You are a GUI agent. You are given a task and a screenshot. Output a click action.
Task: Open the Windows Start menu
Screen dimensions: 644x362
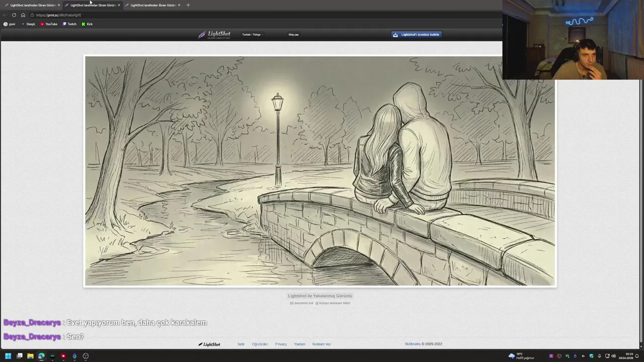click(x=8, y=356)
